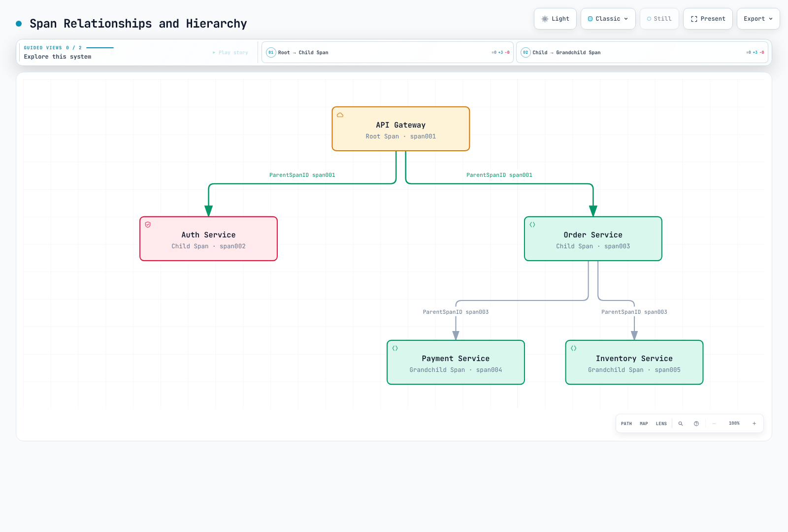Zoom out with the minus button
The width and height of the screenshot is (788, 532).
pyautogui.click(x=714, y=424)
